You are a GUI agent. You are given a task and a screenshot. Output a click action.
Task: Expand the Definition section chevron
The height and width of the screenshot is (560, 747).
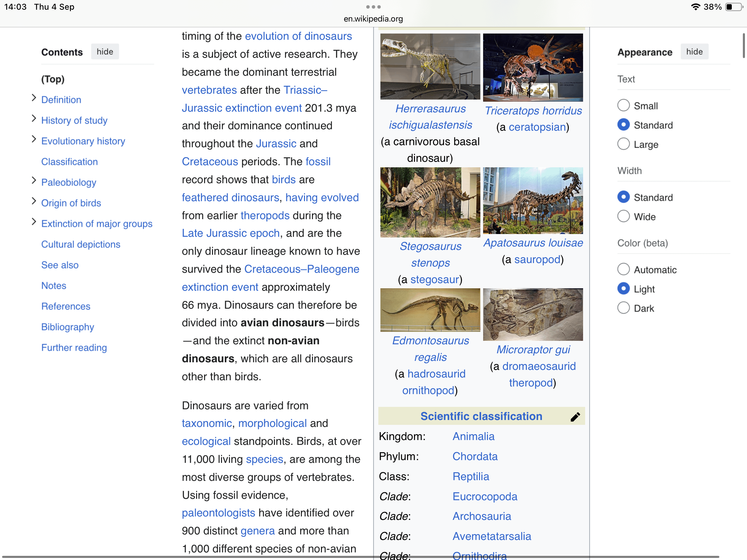point(34,98)
